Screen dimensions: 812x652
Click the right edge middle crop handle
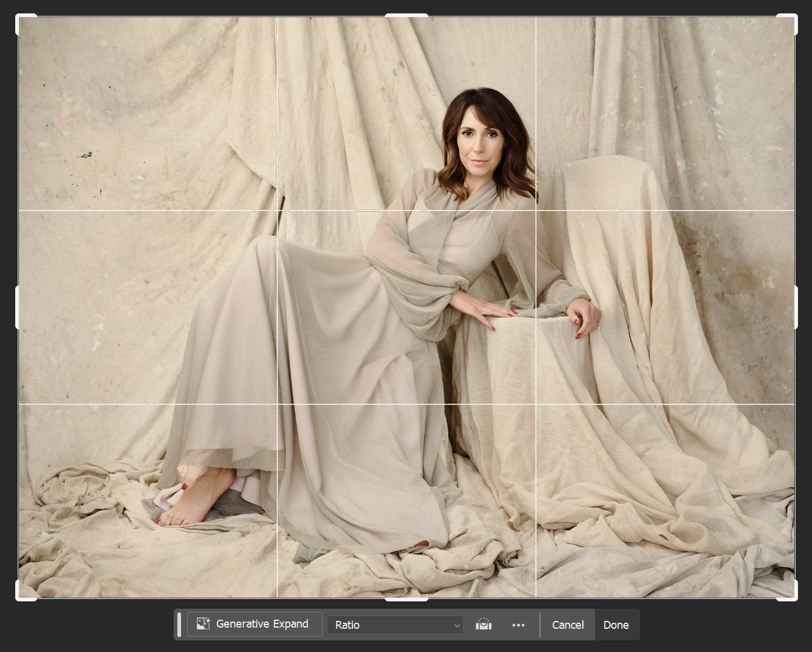(796, 307)
